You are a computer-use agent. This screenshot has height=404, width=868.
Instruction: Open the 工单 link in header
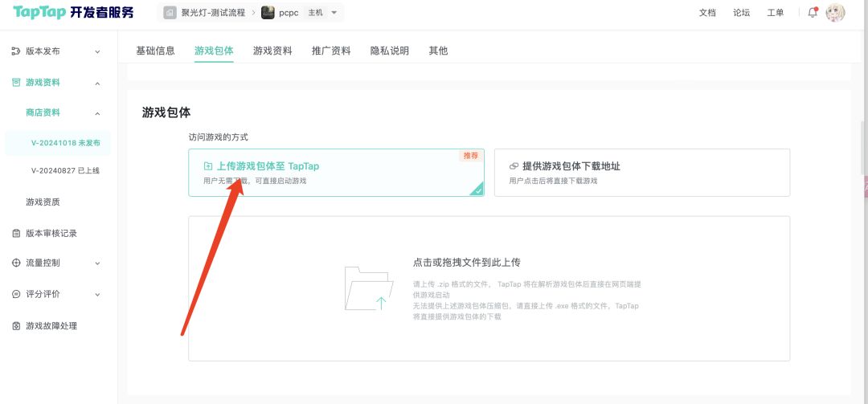pos(775,13)
